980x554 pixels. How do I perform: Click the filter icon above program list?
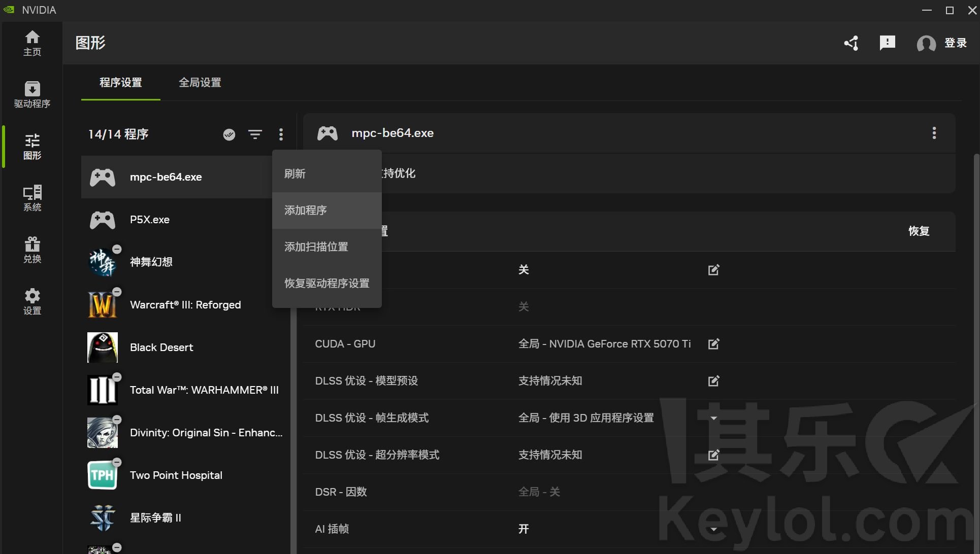(x=255, y=134)
